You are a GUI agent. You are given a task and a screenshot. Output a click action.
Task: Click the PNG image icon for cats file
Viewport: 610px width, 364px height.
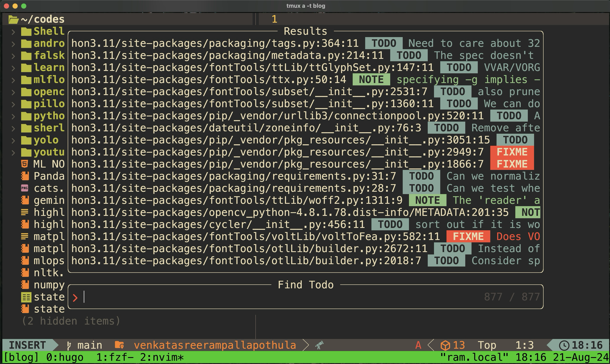25,188
